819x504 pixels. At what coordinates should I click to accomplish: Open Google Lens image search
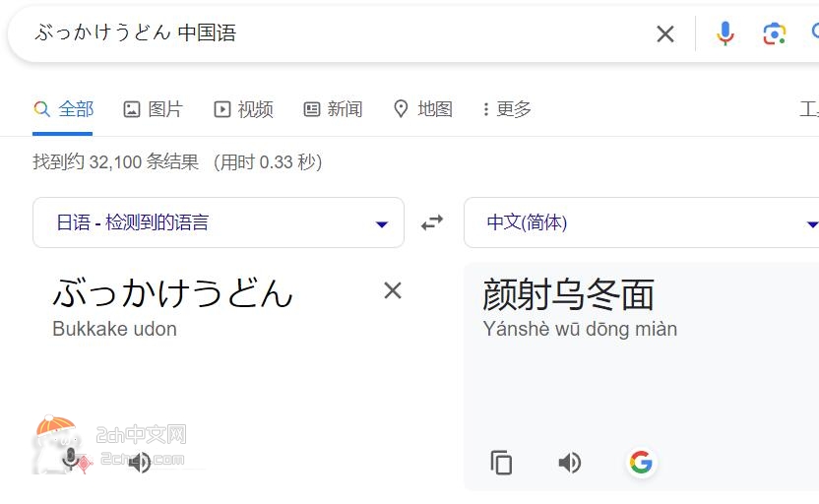click(x=774, y=33)
